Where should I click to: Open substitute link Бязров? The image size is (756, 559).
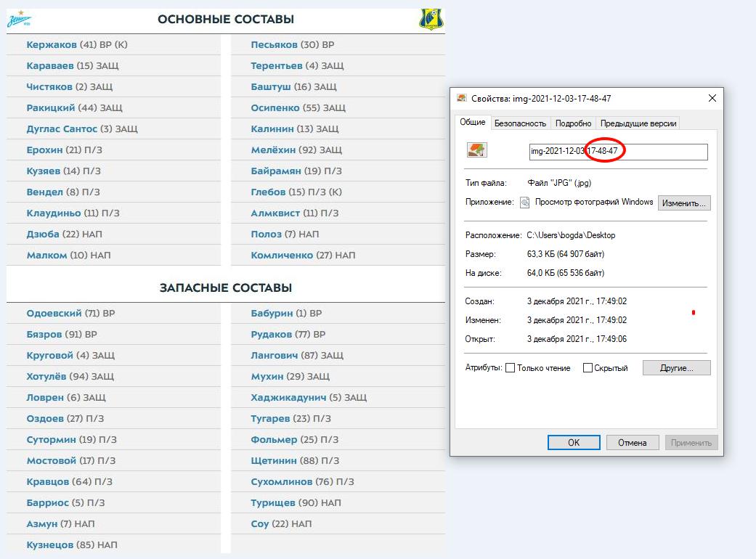44,335
